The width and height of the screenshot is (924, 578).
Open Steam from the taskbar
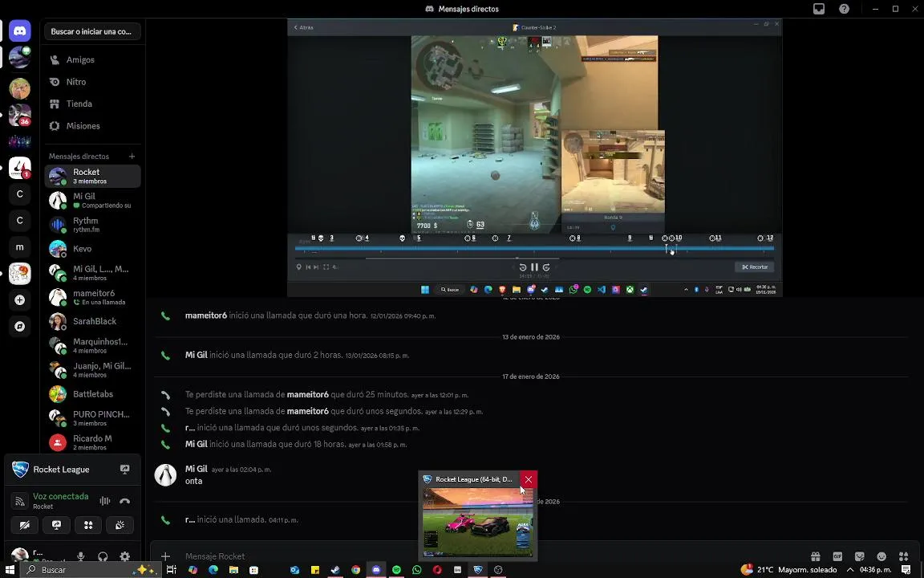[335, 570]
